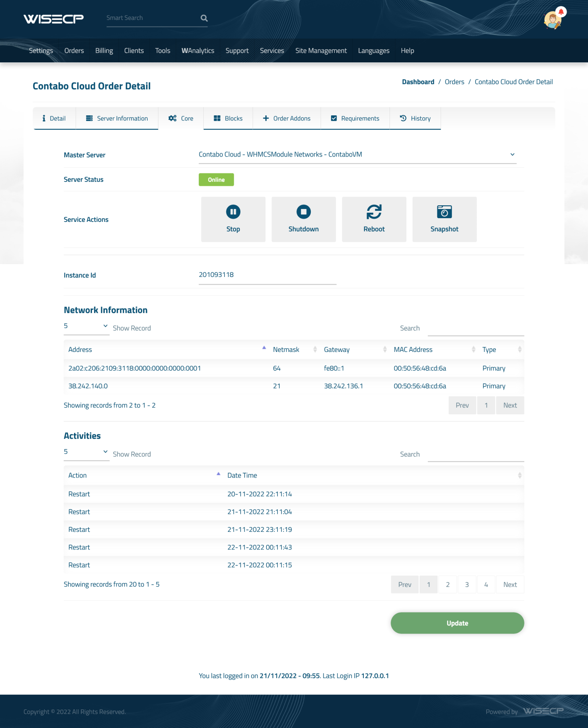Open Network Information Show Record count dropdown
588x728 pixels.
pos(86,326)
